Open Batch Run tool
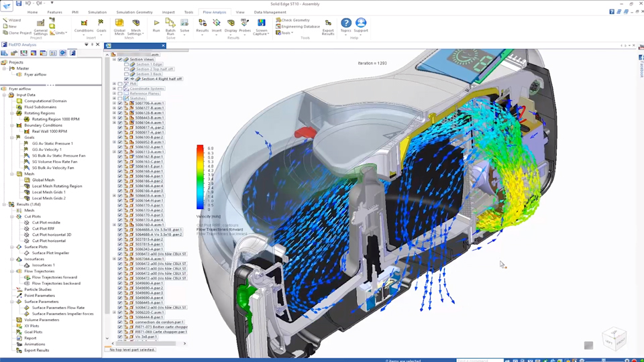 tap(170, 27)
